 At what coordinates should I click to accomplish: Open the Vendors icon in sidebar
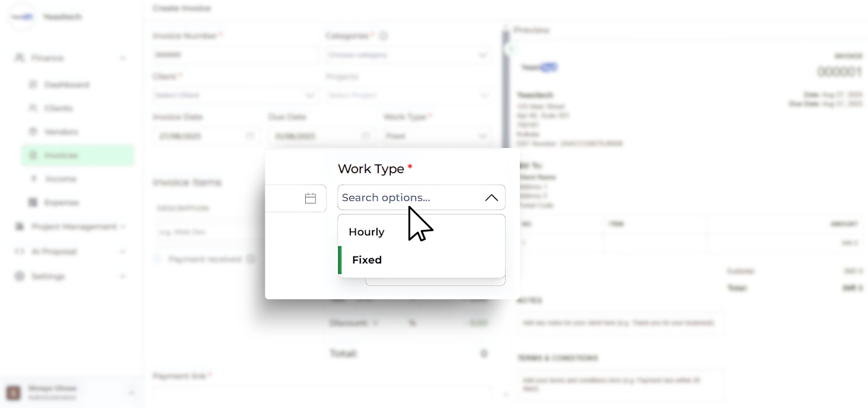pos(33,132)
